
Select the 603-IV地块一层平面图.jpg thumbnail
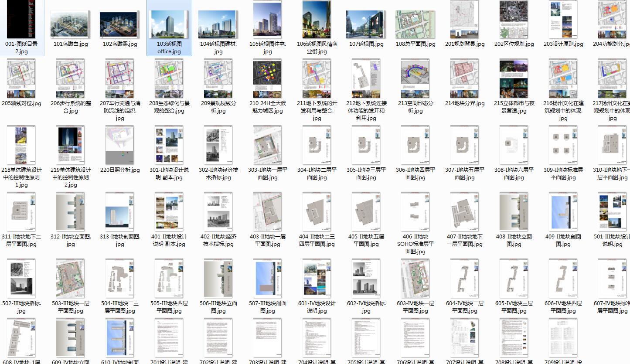click(x=415, y=279)
